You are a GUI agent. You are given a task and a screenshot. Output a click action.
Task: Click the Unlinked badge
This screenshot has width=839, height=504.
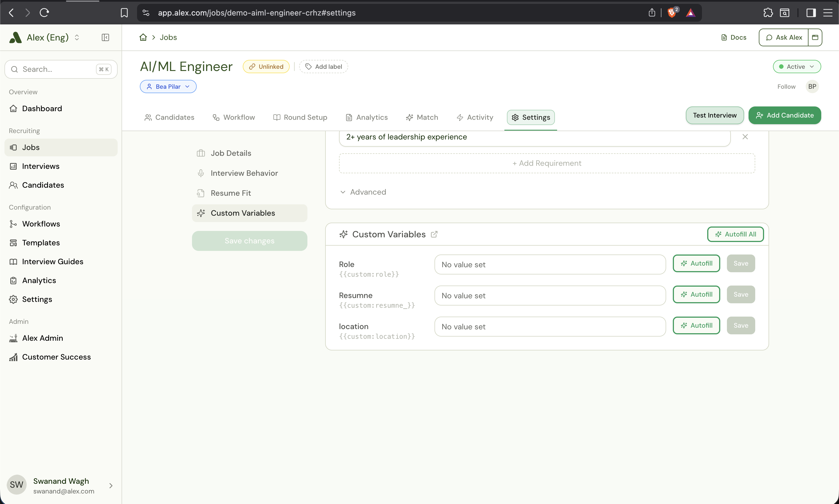coord(266,67)
